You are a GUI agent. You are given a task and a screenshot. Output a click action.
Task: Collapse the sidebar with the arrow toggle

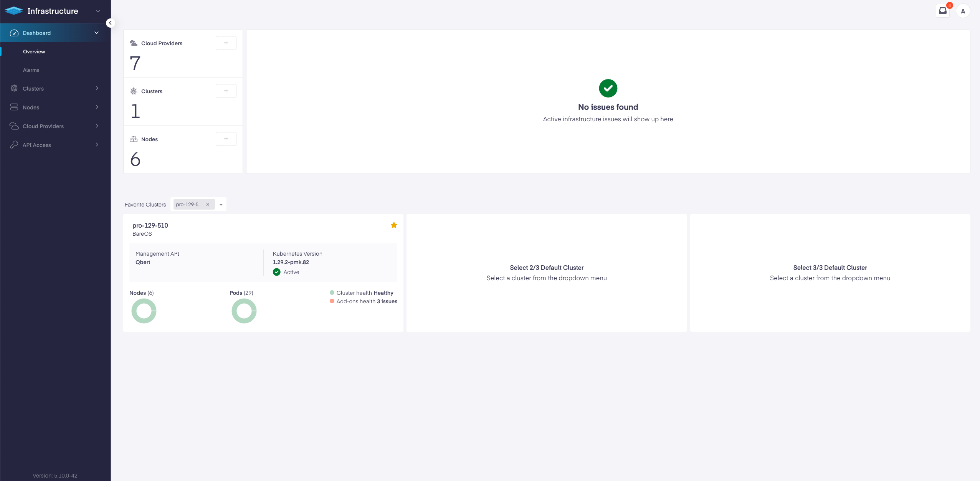pyautogui.click(x=111, y=23)
